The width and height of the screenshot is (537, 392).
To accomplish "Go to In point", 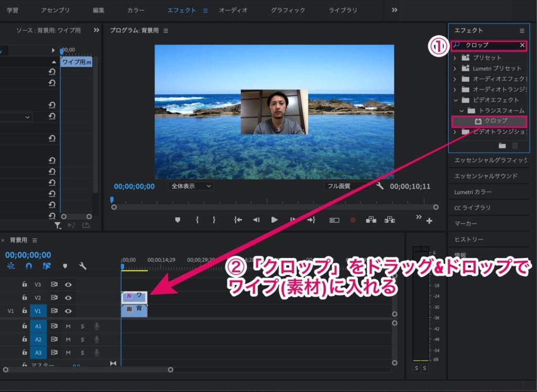I will point(238,220).
